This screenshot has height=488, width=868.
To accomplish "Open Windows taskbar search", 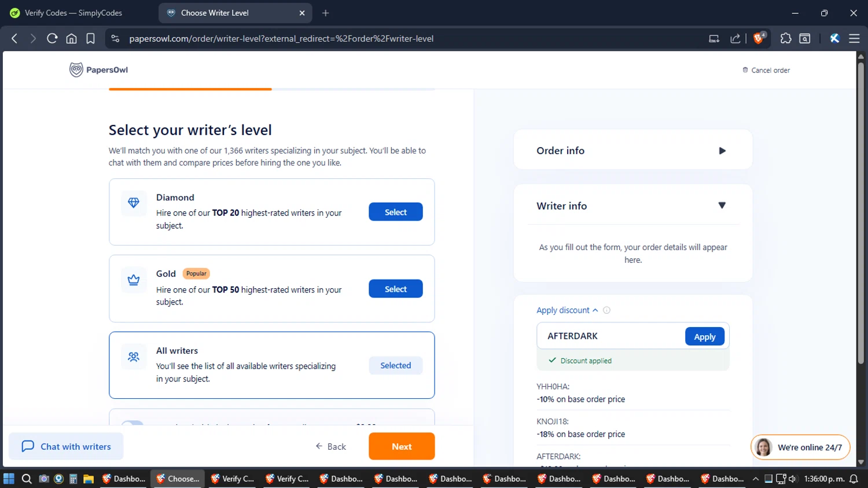I will (x=27, y=479).
